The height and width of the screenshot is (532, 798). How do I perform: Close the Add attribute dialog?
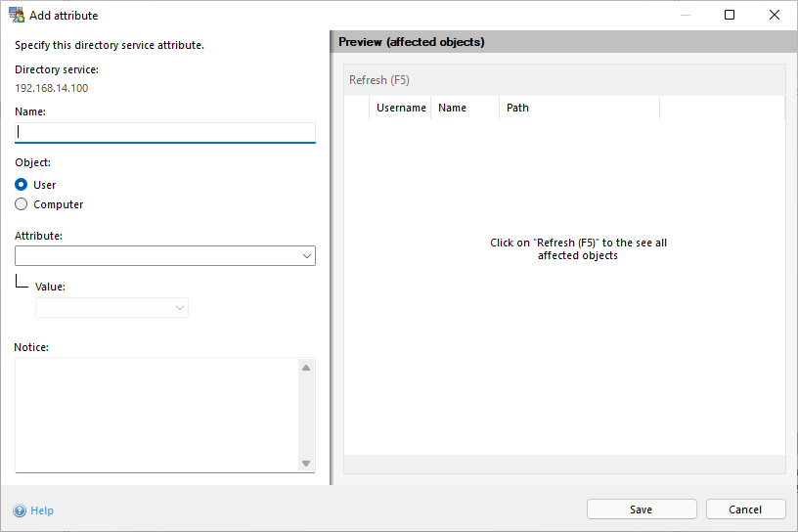click(x=775, y=16)
